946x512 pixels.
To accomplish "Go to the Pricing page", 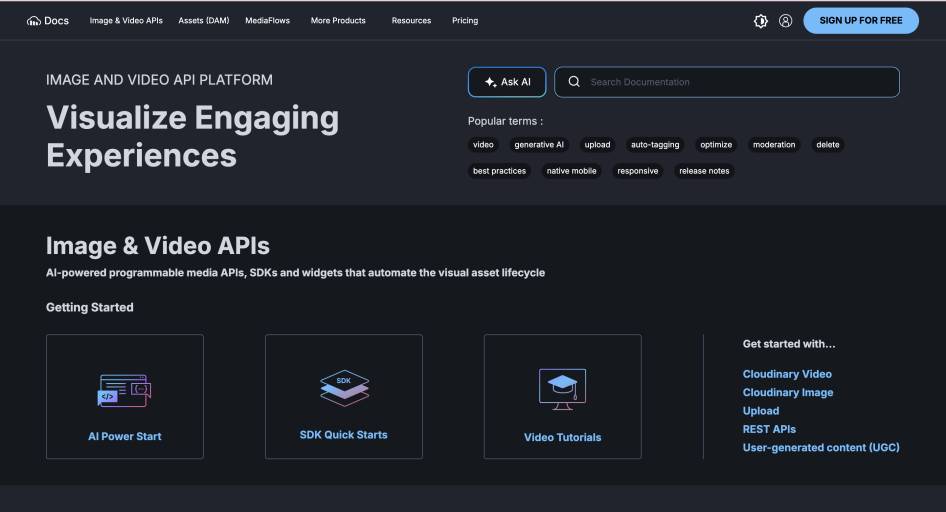I will coord(465,21).
